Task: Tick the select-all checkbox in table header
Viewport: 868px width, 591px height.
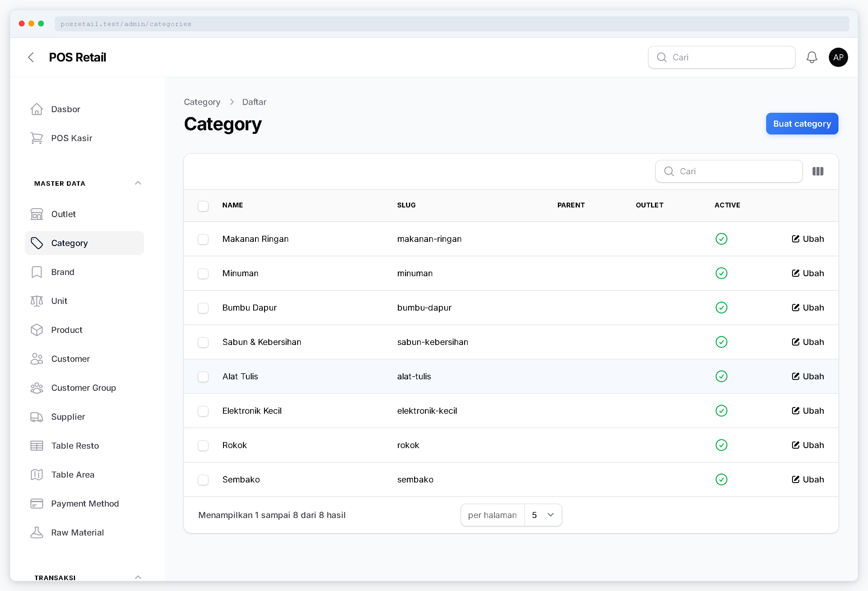Action: (203, 206)
